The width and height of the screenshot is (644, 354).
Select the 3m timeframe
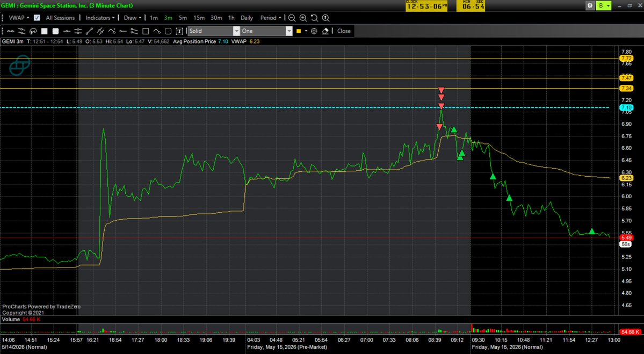168,18
